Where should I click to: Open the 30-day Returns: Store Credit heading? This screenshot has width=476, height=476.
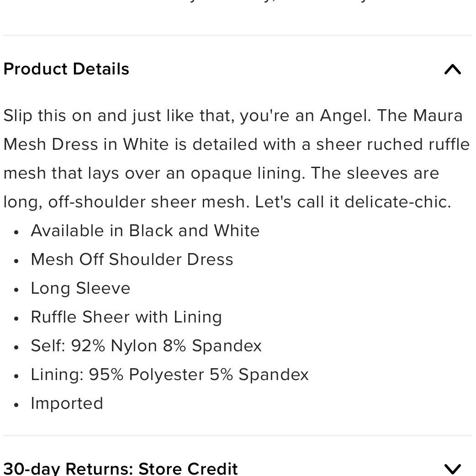121,468
